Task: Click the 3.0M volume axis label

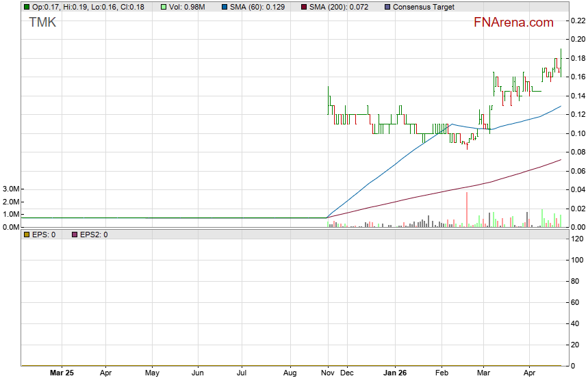Action: pyautogui.click(x=10, y=189)
